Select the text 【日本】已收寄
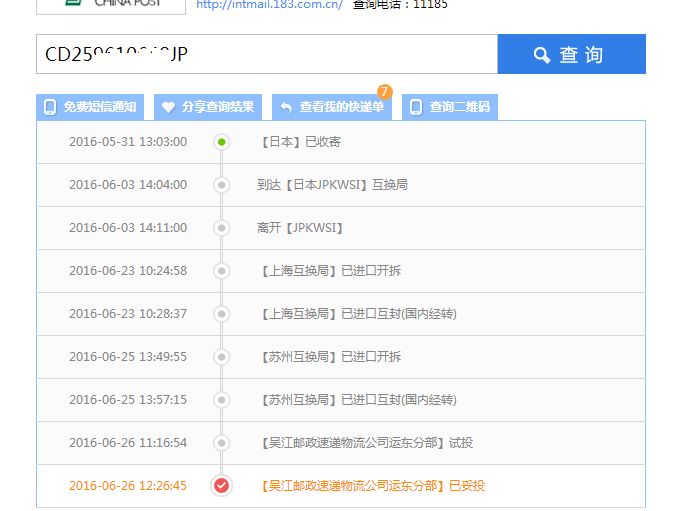Image resolution: width=696 pixels, height=511 pixels. tap(299, 142)
